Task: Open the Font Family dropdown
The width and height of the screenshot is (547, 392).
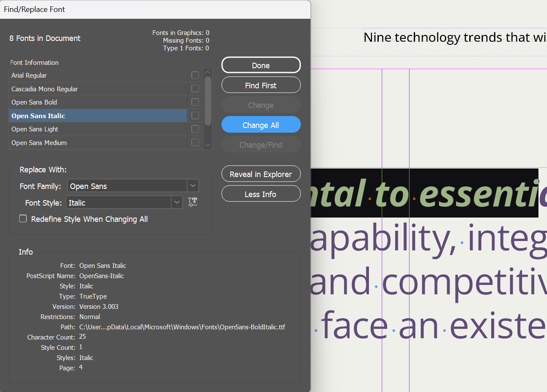Action: [193, 186]
